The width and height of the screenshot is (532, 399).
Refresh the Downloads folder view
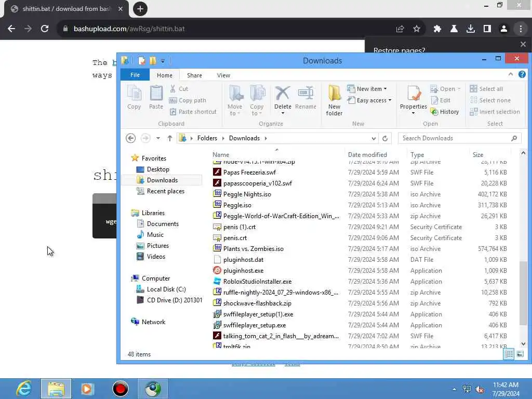click(x=385, y=138)
